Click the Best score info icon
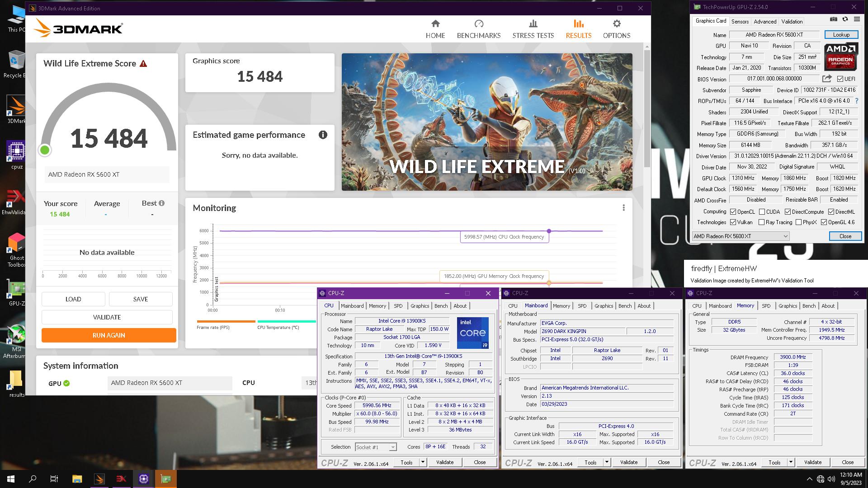Viewport: 868px width, 488px height. tap(162, 203)
